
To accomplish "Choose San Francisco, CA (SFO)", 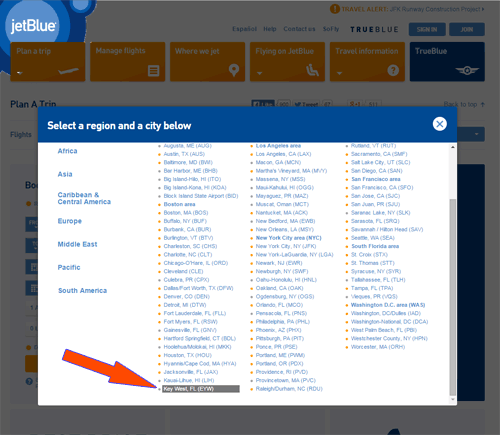I will 382,188.
